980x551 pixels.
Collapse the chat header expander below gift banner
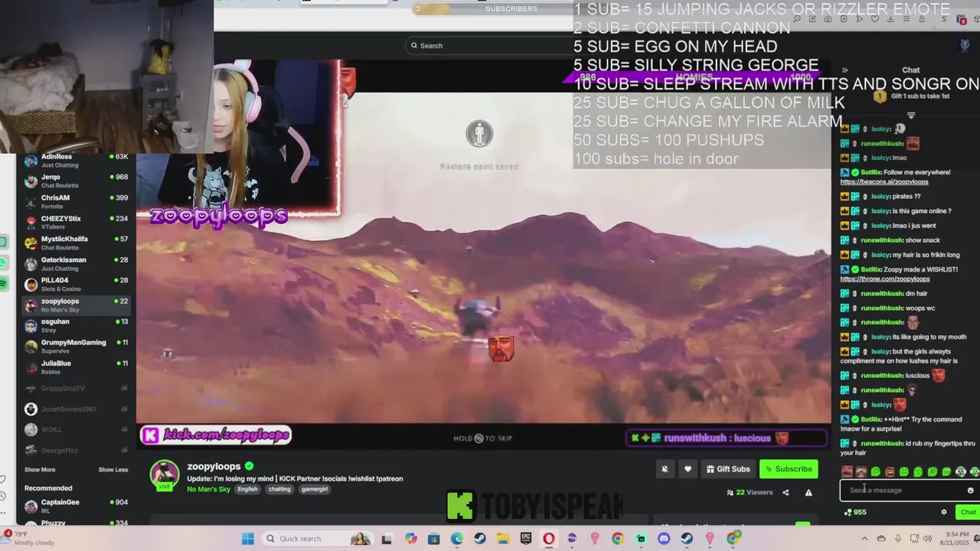(x=910, y=116)
